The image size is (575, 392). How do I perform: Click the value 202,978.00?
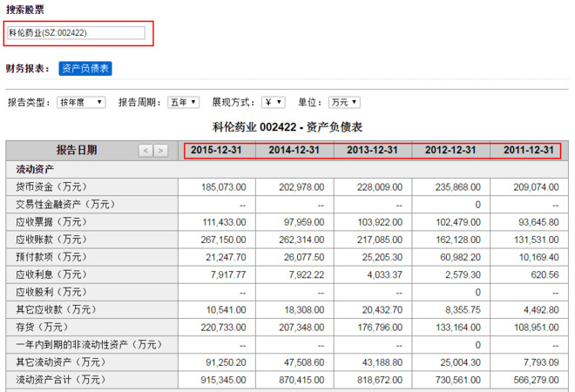click(x=301, y=187)
